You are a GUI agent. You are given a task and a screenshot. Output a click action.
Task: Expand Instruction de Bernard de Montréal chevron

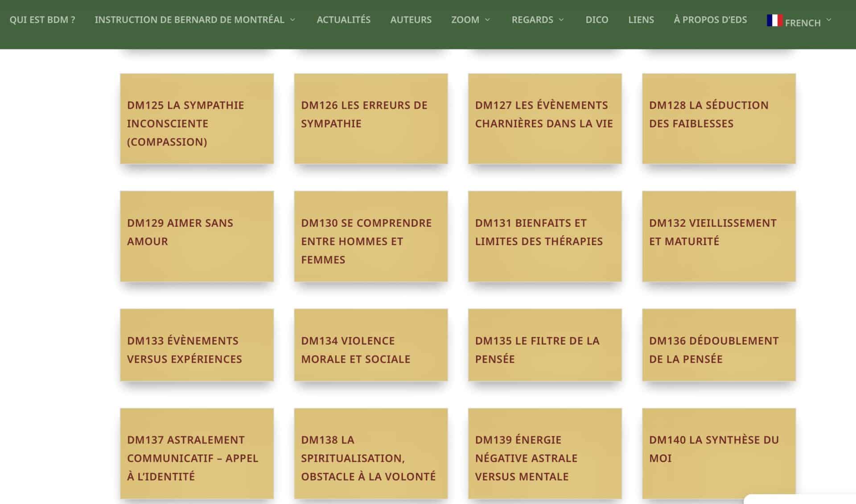[x=292, y=20]
